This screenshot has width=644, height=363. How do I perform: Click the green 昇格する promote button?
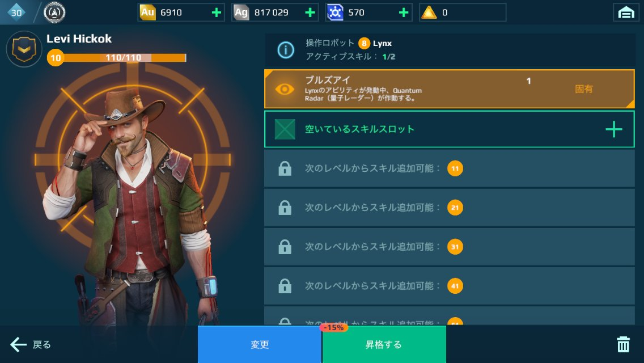[x=384, y=344]
